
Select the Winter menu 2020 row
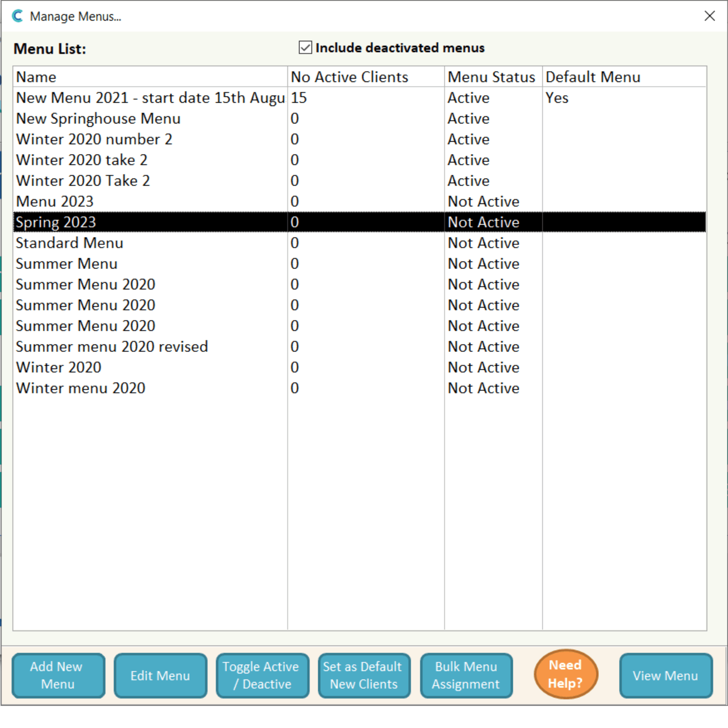(x=360, y=388)
